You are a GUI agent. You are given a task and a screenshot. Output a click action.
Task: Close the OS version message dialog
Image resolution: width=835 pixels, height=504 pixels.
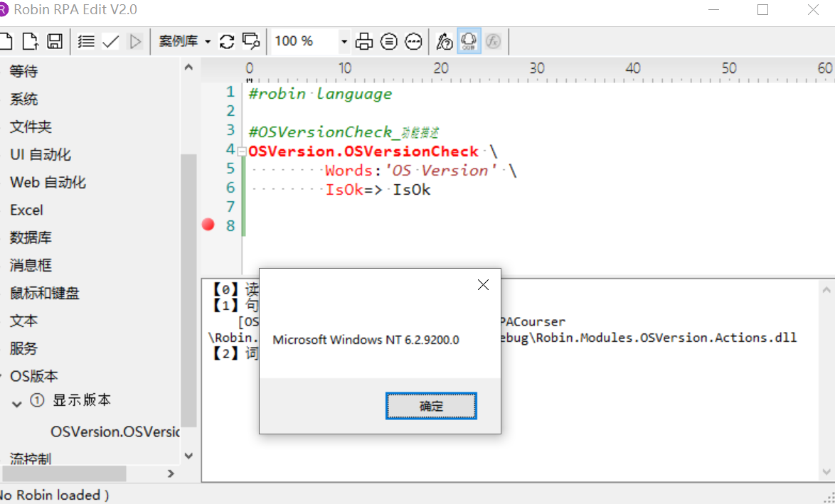click(x=483, y=285)
